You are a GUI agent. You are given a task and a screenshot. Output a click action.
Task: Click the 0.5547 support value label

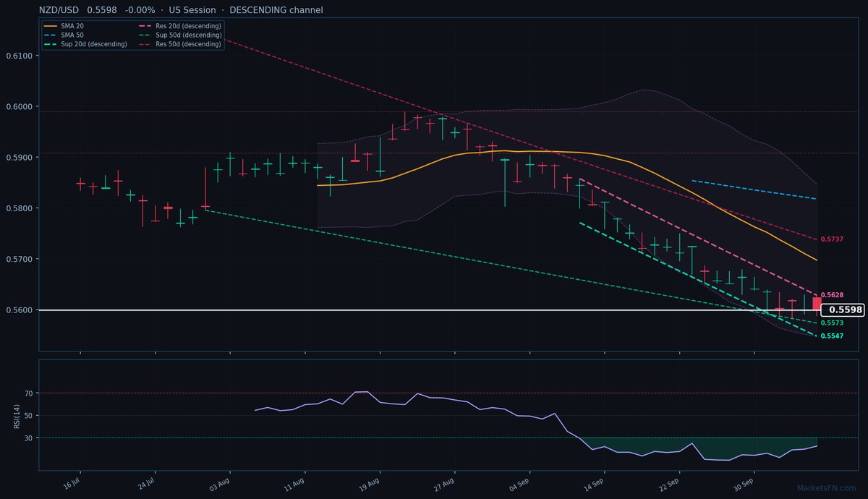pos(832,336)
